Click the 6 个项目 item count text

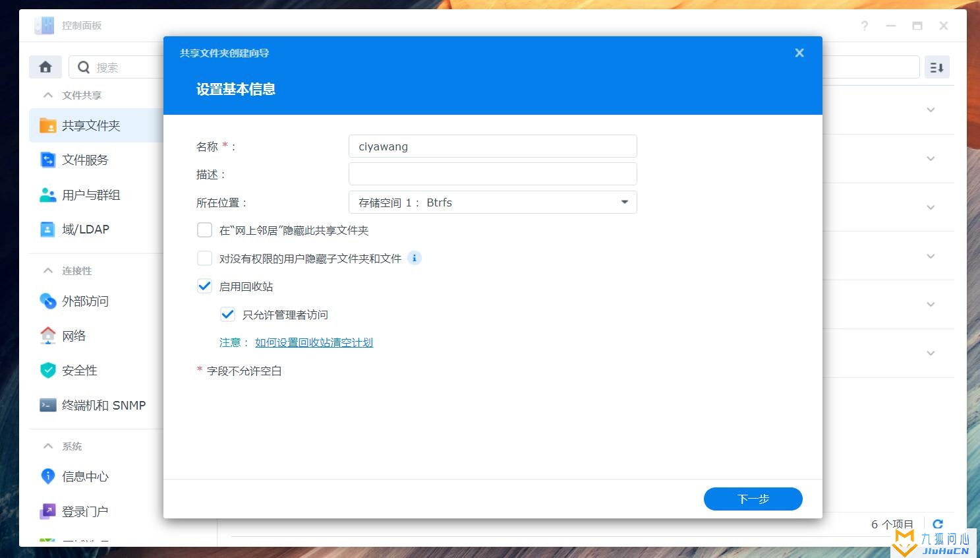pyautogui.click(x=892, y=524)
